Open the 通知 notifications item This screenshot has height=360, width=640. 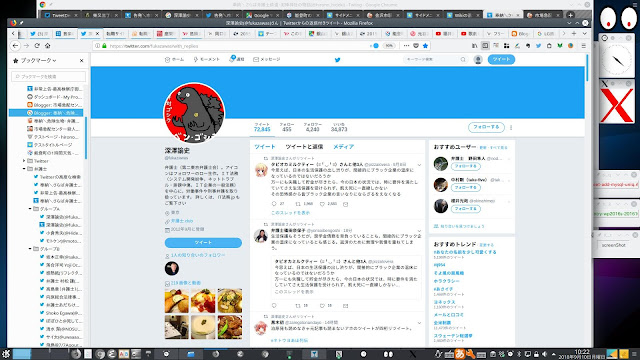point(237,59)
